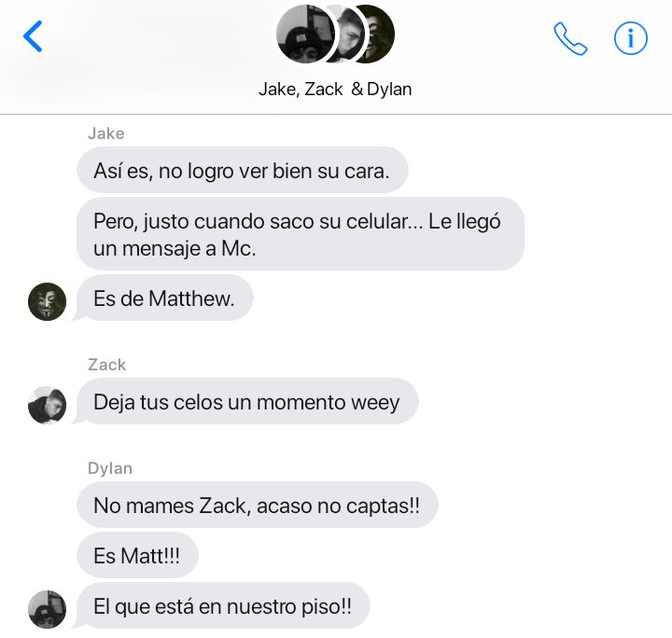Tap the blue back arrow
This screenshot has width=672, height=638.
tap(33, 36)
